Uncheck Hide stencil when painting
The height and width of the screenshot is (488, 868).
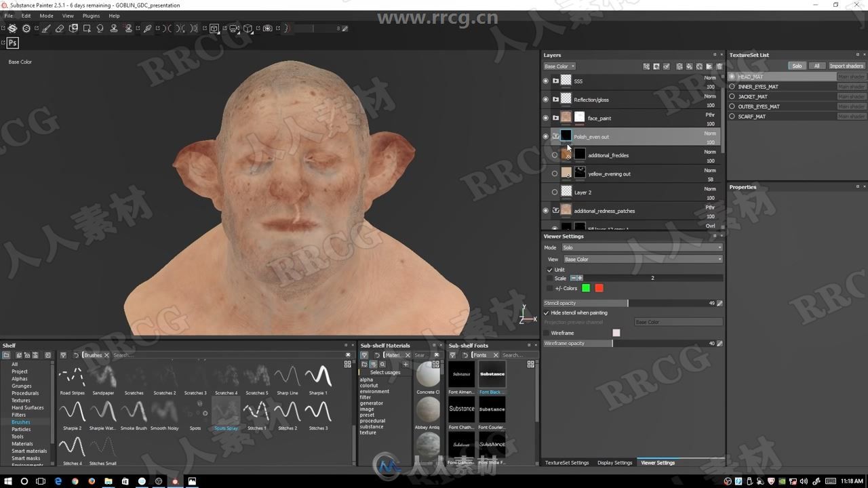tap(547, 313)
